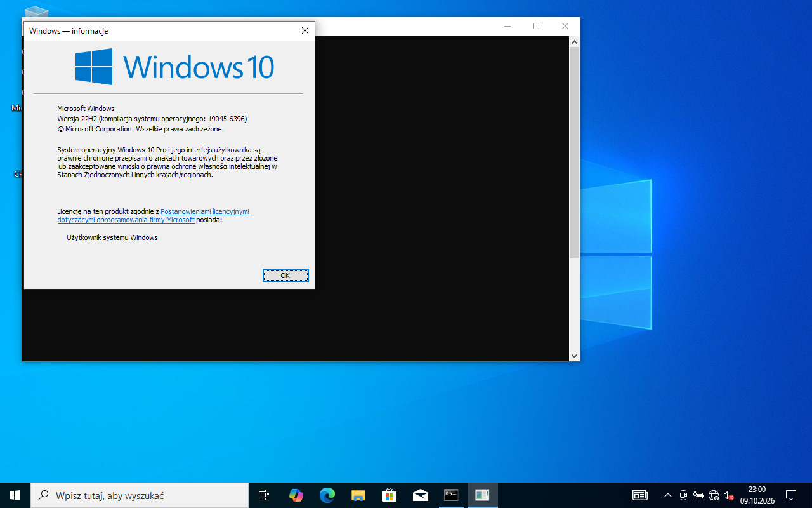Click the muted volume tray icon
812x508 pixels.
[x=729, y=495]
